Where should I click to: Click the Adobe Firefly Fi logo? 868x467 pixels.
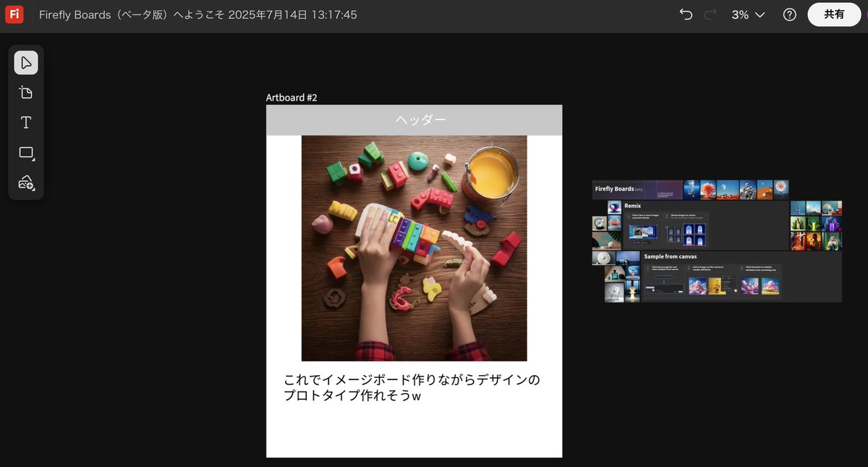coord(14,14)
